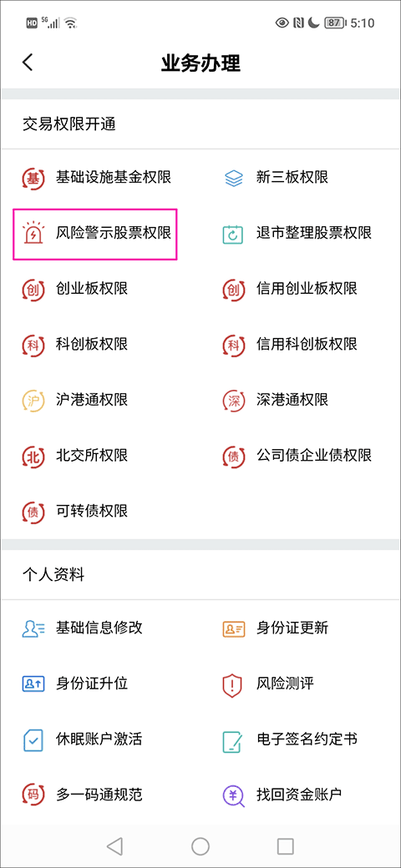Open the 风险警示股票权限 alarm icon
401x868 pixels.
coord(33,234)
